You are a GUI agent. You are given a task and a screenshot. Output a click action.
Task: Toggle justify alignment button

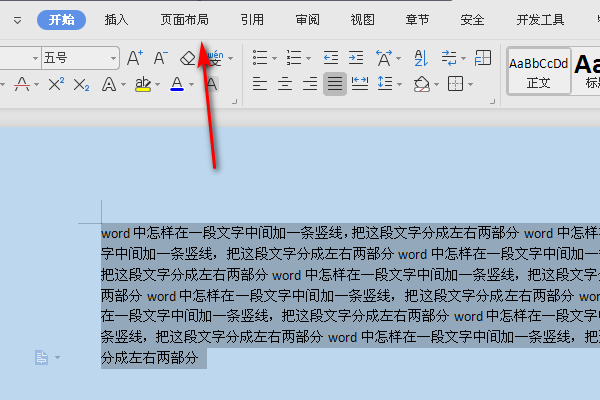[335, 84]
